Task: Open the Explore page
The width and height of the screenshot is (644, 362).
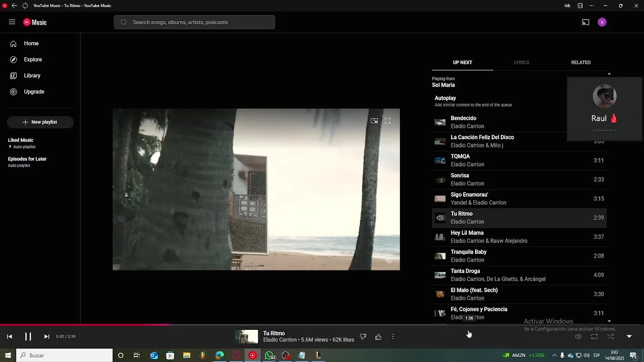Action: 40,60
